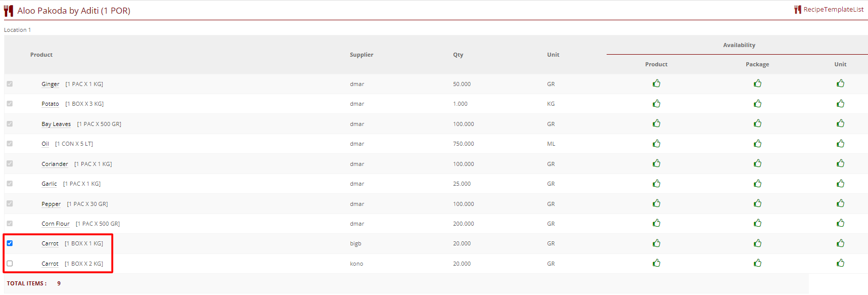Check the Carrot 2 KG box checkbox
Viewport: 868px width, 295px height.
click(10, 264)
